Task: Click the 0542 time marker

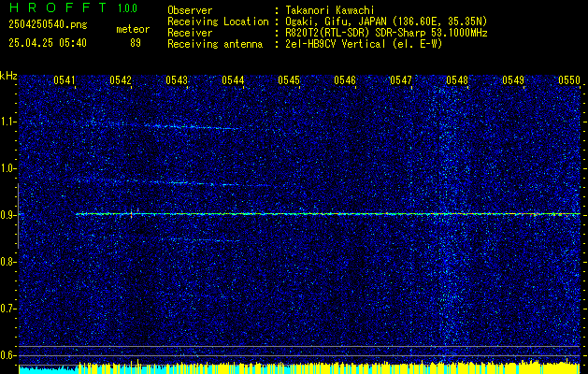Action: tap(121, 80)
